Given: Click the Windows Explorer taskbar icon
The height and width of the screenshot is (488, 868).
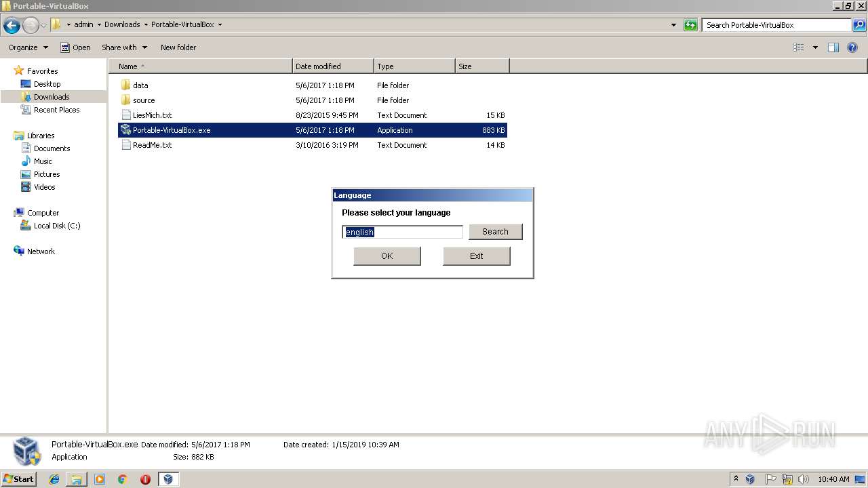Looking at the screenshot, I should click(77, 479).
